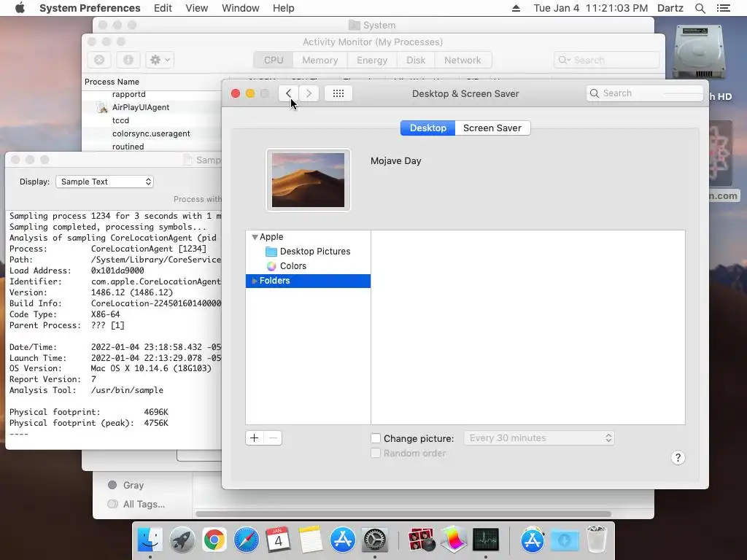
Task: Open Notes from the Dock
Action: [x=310, y=540]
